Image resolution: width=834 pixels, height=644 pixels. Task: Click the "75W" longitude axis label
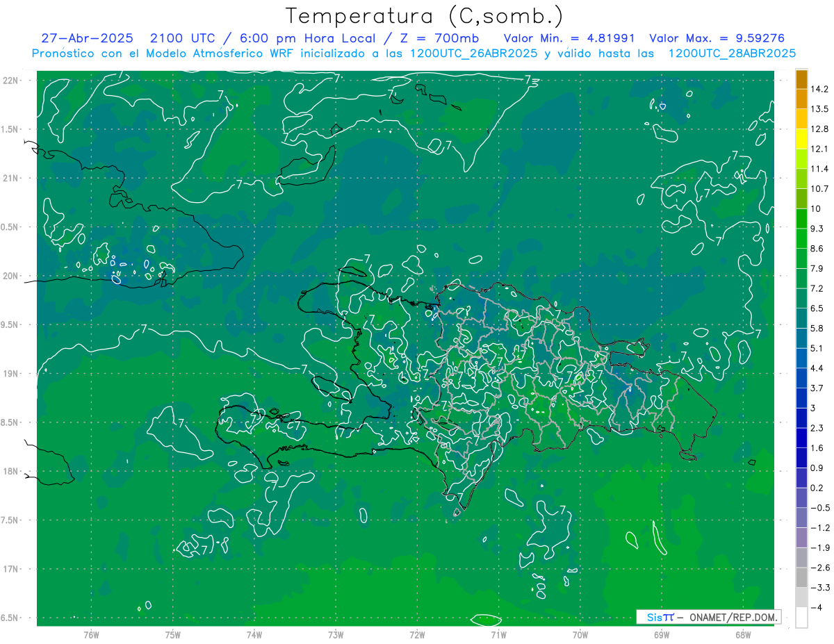tap(173, 634)
